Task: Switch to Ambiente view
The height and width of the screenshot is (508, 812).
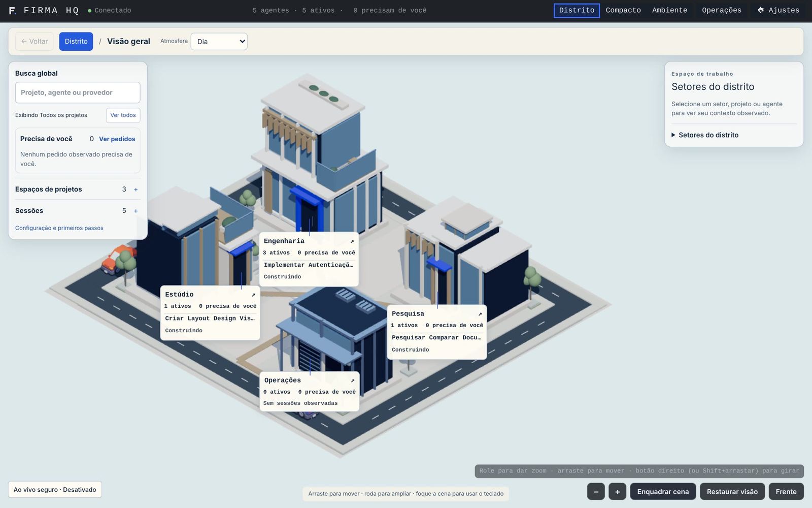Action: pos(669,10)
